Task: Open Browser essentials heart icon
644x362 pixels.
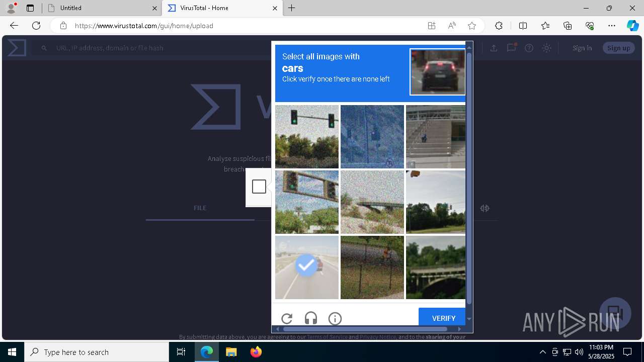Action: pos(590,26)
